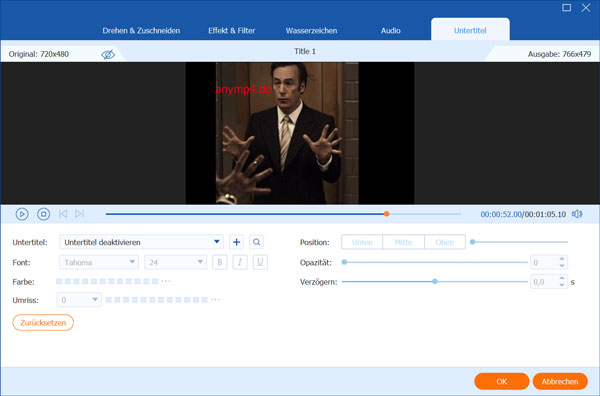Open the Untertitel selection dropdown
The width and height of the screenshot is (600, 396).
pos(141,242)
